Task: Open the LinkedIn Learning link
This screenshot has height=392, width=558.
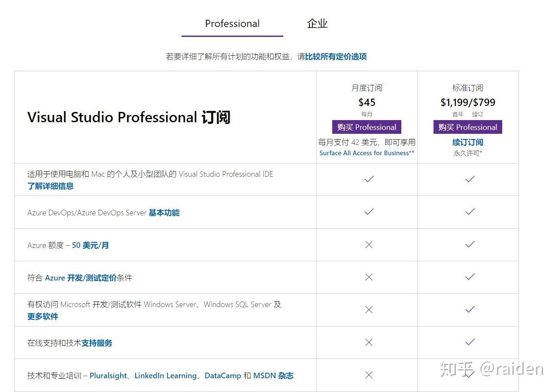Action: pos(165,376)
